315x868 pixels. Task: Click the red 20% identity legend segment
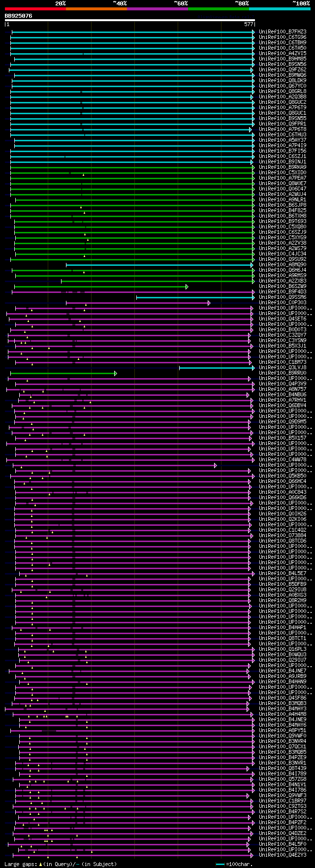35,9
